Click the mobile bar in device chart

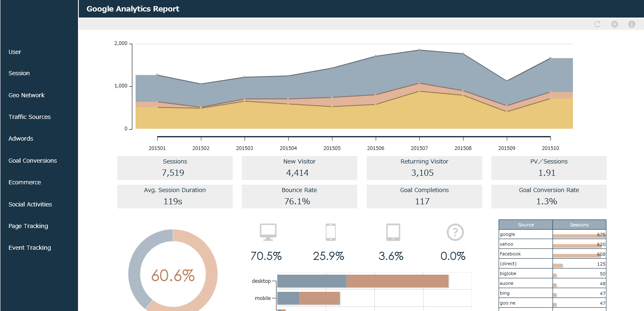308,298
